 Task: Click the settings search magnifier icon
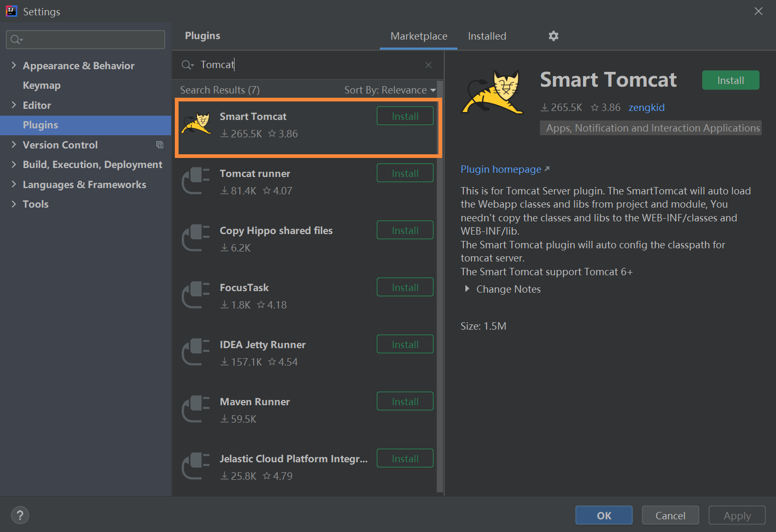(x=16, y=40)
